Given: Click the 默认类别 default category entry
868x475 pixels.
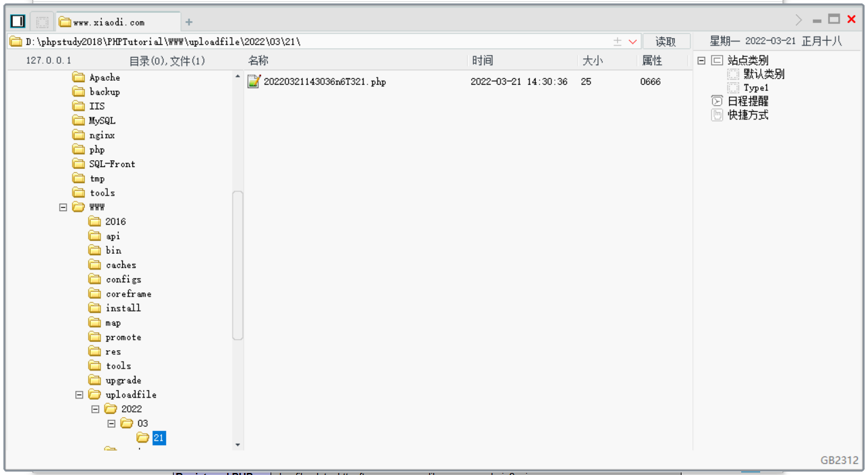Looking at the screenshot, I should (763, 74).
